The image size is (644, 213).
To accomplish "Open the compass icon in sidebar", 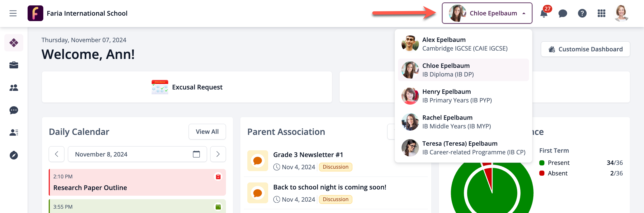I will click(14, 155).
